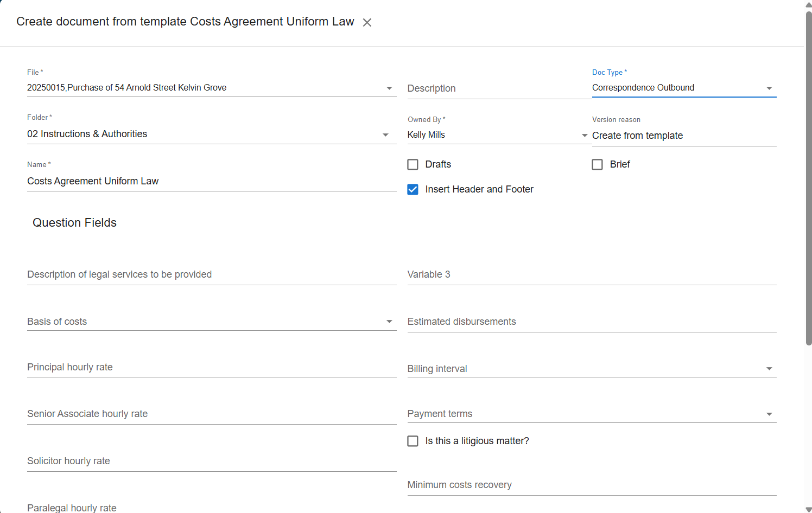Open the Folder dropdown
Screen dimensions: 812x513
(385, 134)
